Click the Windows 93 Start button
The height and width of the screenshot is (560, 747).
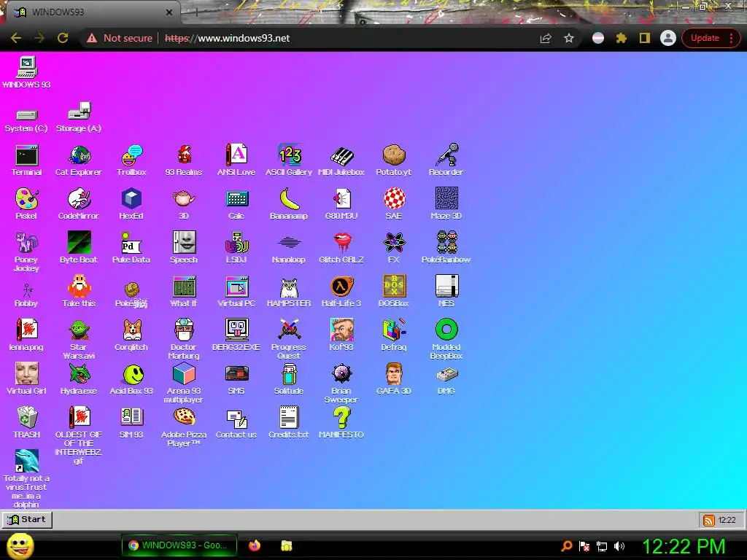tap(27, 519)
